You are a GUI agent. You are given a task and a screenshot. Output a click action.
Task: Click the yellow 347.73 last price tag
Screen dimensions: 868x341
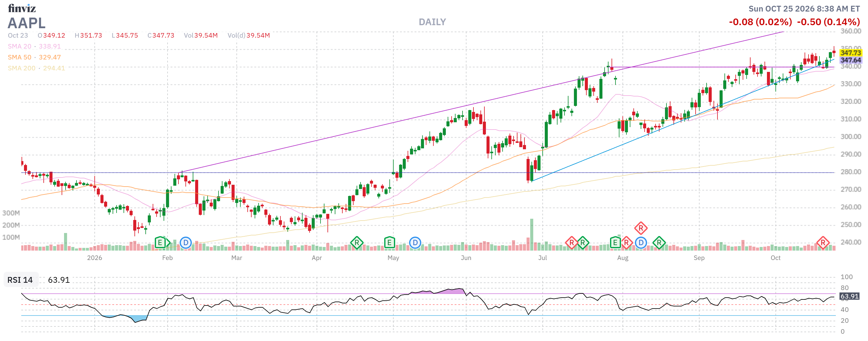850,52
